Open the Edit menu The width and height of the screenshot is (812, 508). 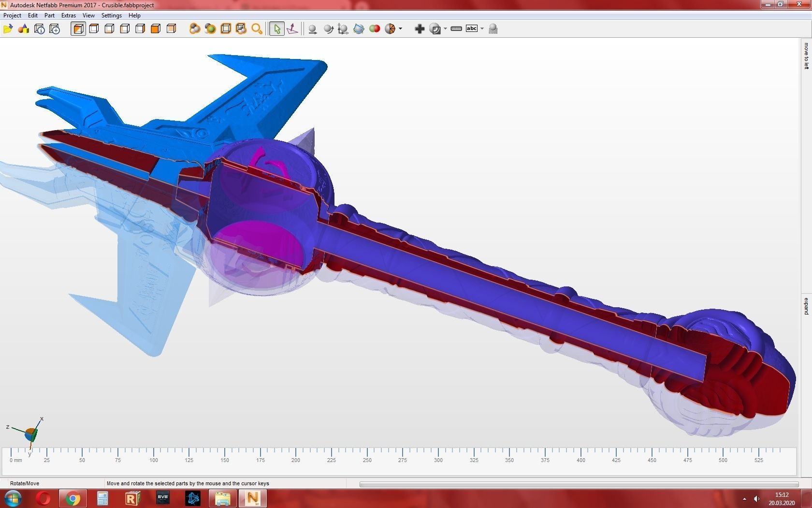[33, 15]
